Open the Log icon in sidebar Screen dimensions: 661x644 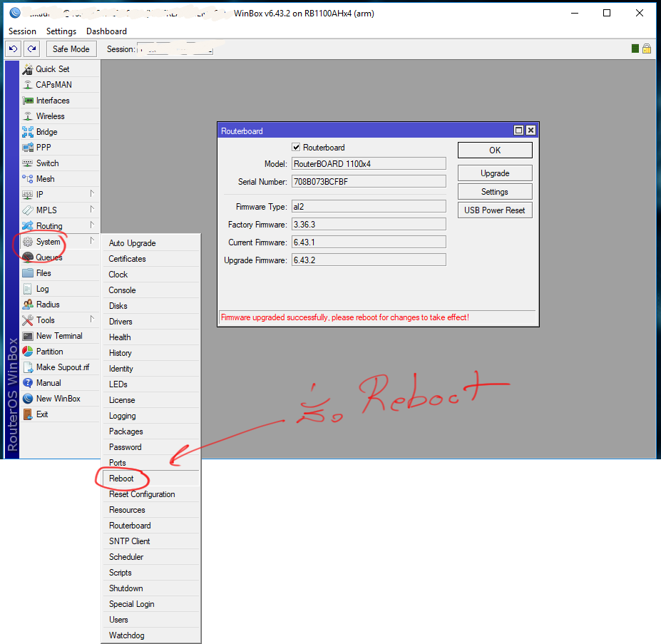click(x=28, y=289)
